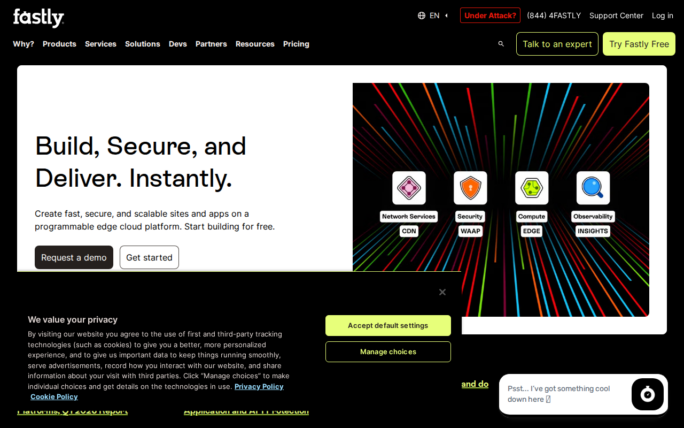Expand the Solutions menu
This screenshot has width=684, height=428.
coord(142,44)
